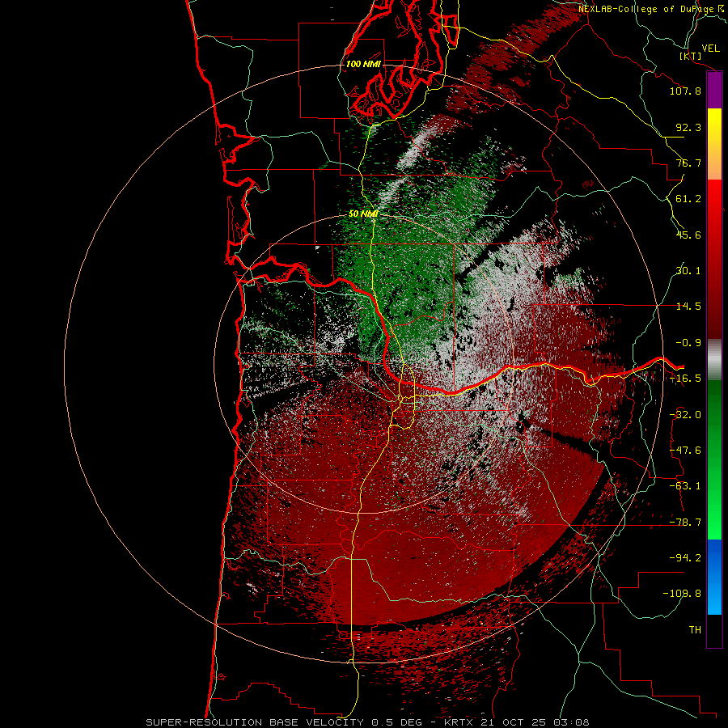728x728 pixels.
Task: Click the -94.2 velocity value
Action: tap(685, 558)
